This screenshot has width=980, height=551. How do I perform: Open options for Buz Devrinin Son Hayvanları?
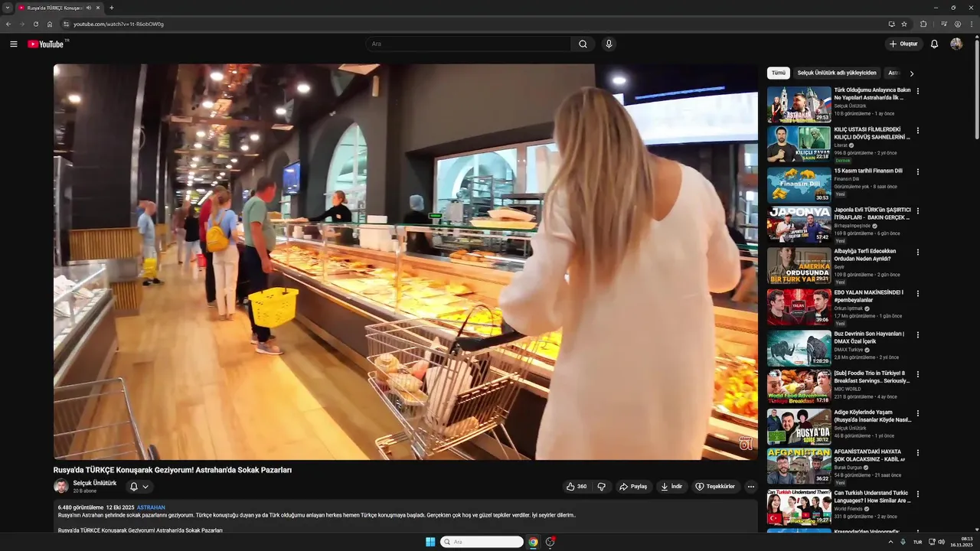(x=918, y=334)
